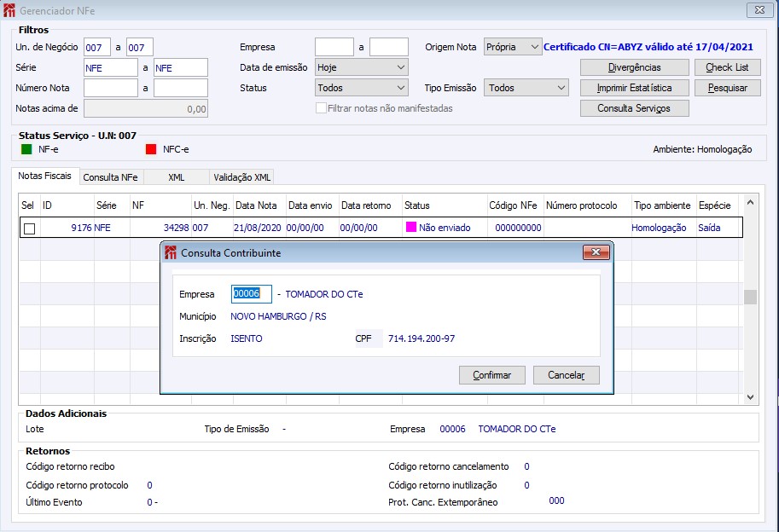Click the Série column header

click(112, 205)
